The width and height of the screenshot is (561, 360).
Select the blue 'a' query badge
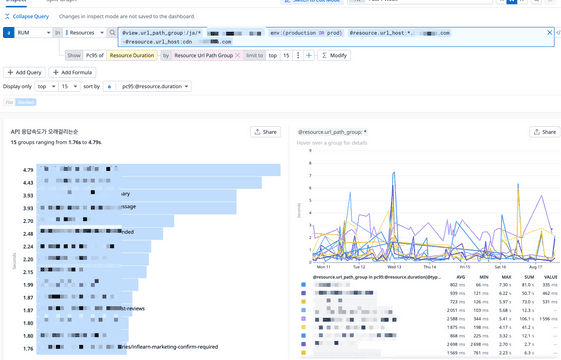9,33
